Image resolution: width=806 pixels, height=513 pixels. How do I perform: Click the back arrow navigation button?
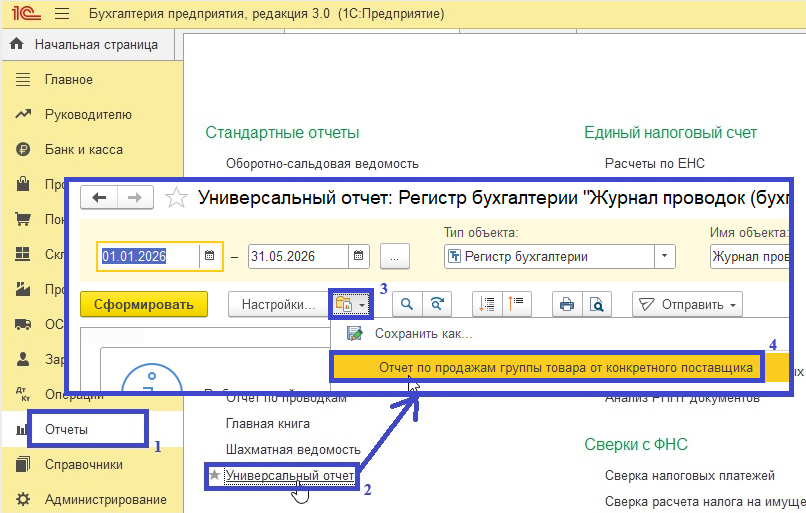(99, 197)
